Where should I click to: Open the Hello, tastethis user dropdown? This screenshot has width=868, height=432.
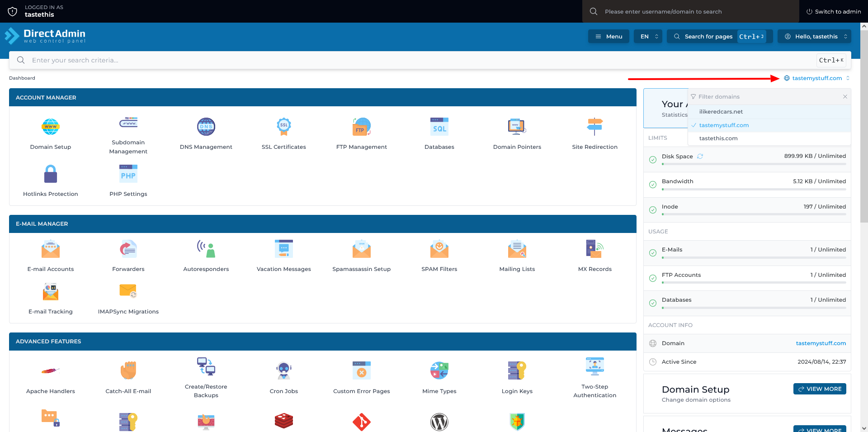pyautogui.click(x=815, y=37)
